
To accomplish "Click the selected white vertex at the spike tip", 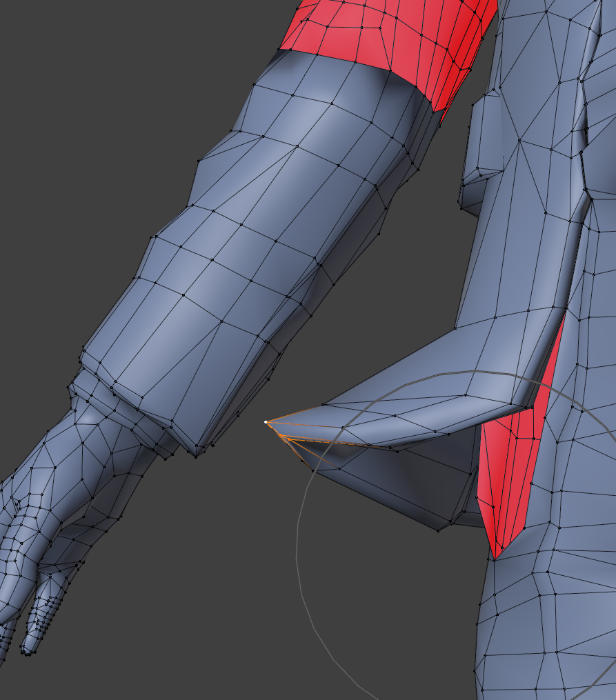I will coord(266,422).
